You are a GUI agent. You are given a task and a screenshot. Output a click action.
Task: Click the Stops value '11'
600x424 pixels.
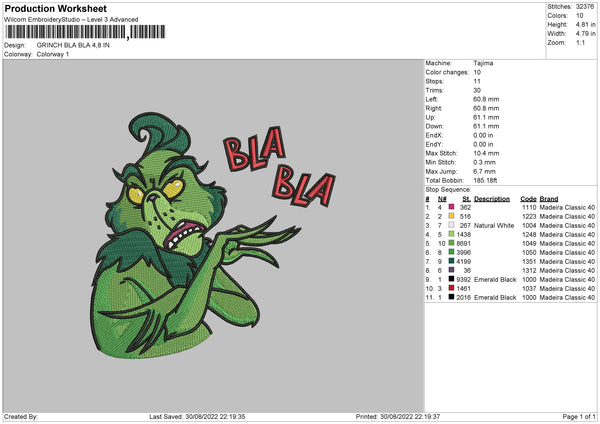coord(477,81)
